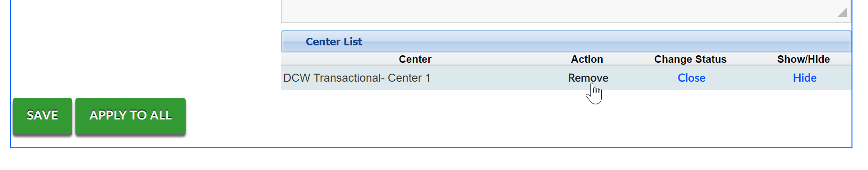Apply settings using APPLY TO ALL
Viewport: 868px width, 170px height.
[x=131, y=116]
